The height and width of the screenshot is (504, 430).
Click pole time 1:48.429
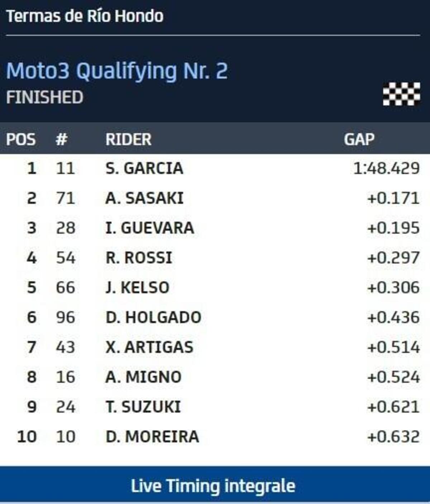point(386,168)
